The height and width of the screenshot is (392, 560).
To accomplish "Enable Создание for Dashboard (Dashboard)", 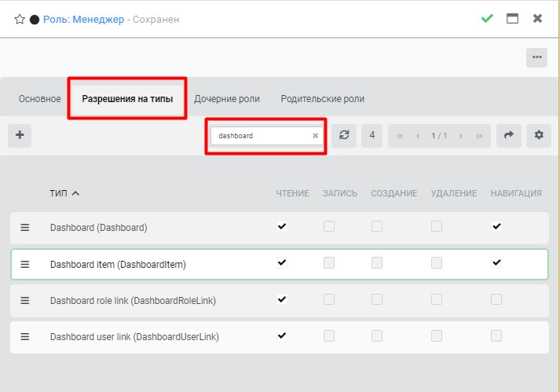I will point(377,226).
